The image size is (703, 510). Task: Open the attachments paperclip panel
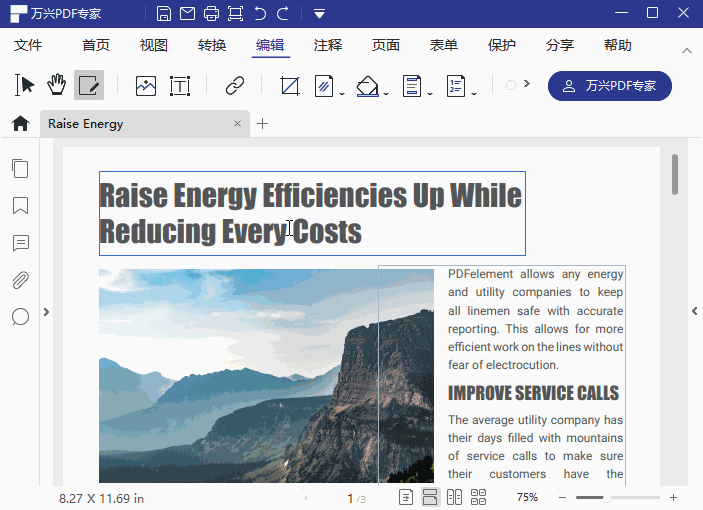20,280
